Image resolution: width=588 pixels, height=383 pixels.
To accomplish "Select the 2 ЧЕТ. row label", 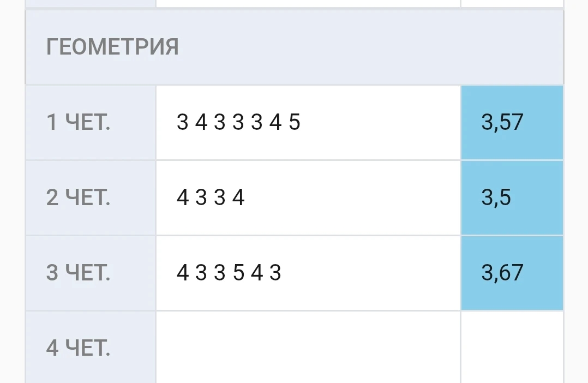I will (x=79, y=198).
